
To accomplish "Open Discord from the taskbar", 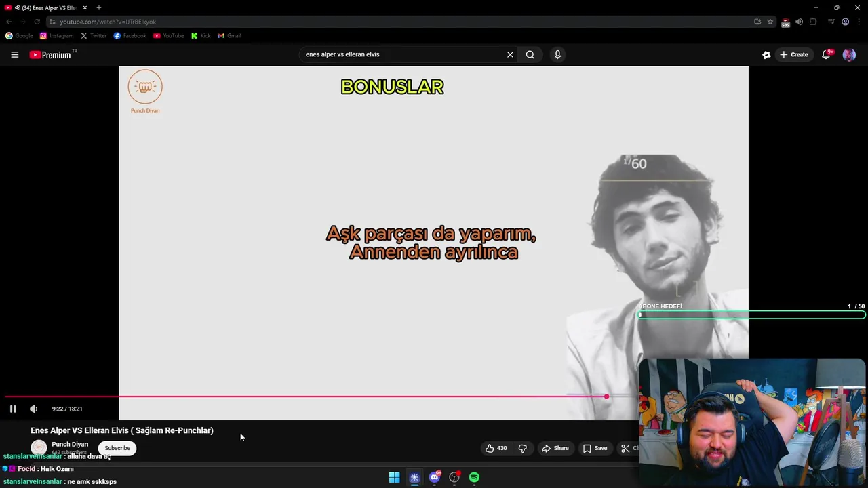I will (x=435, y=477).
